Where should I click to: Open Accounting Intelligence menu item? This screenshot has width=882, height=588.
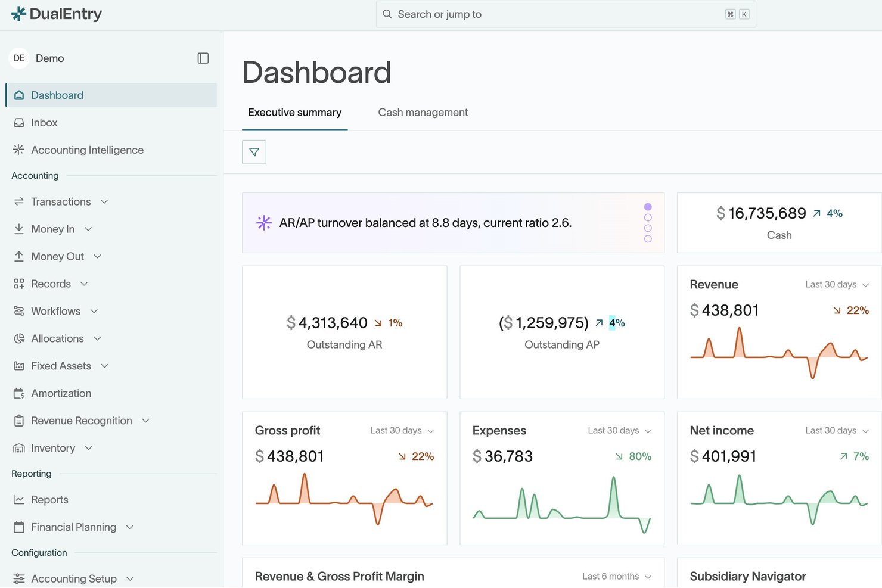pyautogui.click(x=111, y=150)
